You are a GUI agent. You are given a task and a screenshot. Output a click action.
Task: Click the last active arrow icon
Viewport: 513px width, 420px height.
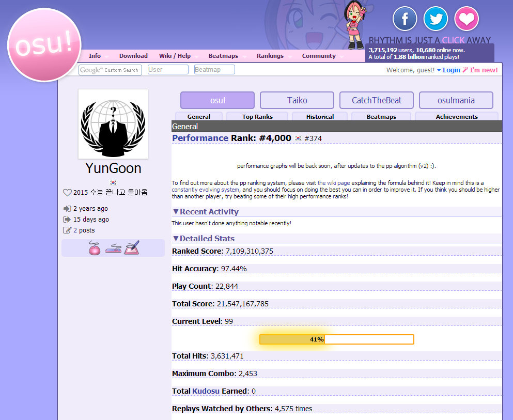[67, 220]
